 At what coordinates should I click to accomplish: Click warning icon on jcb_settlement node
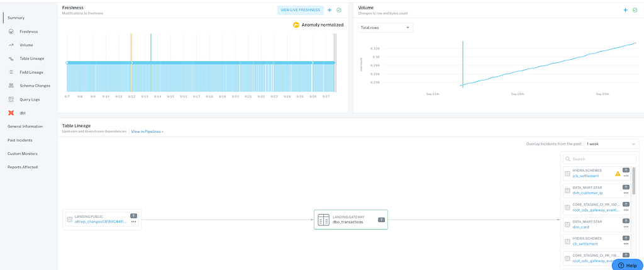(618, 174)
